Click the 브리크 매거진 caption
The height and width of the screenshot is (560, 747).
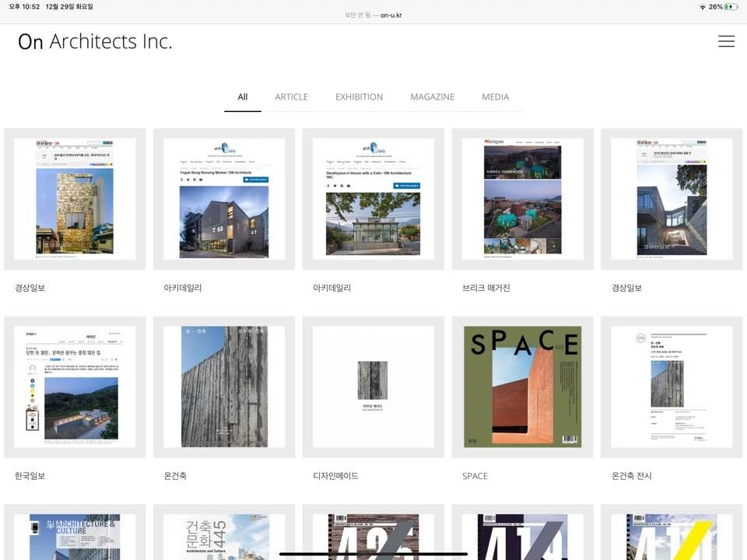click(x=486, y=288)
